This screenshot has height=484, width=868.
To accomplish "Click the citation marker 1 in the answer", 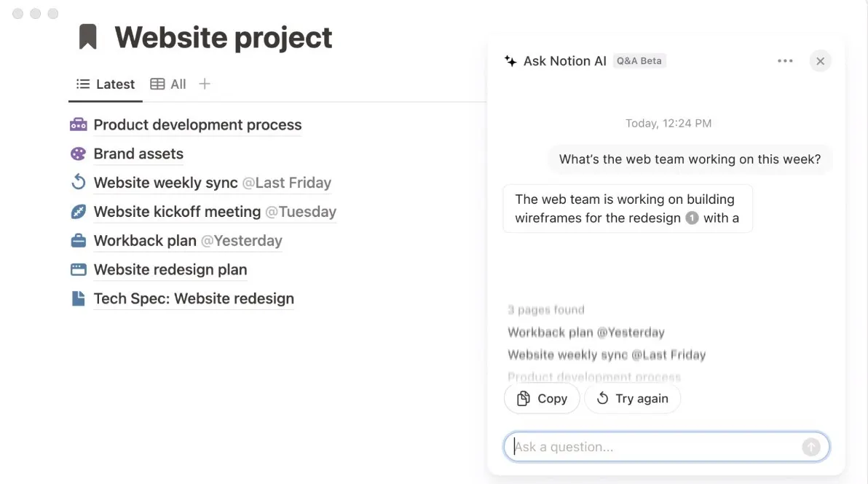I will (x=691, y=218).
